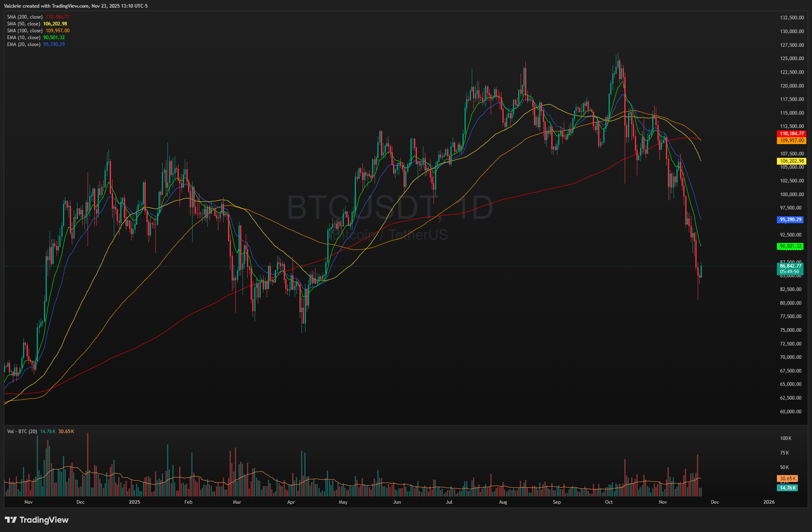812x532 pixels.
Task: Click the orange 30.65K volume axis tag
Action: coord(787,479)
